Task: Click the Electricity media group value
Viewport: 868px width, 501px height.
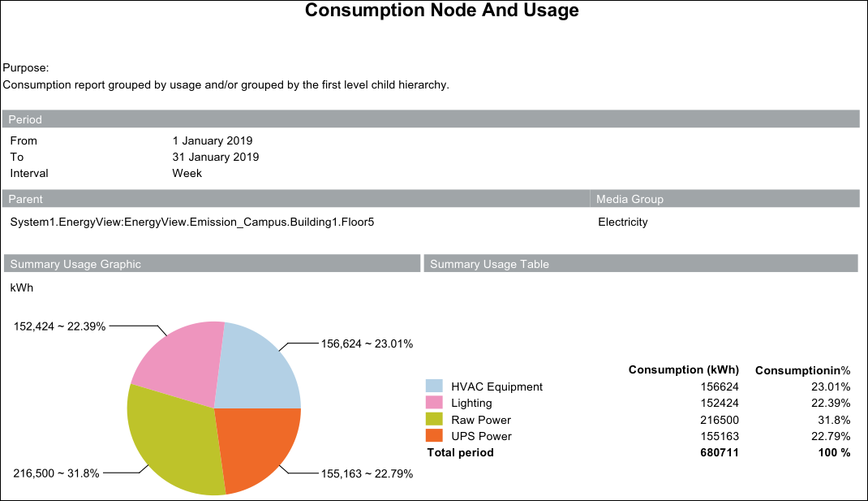Action: 622,222
